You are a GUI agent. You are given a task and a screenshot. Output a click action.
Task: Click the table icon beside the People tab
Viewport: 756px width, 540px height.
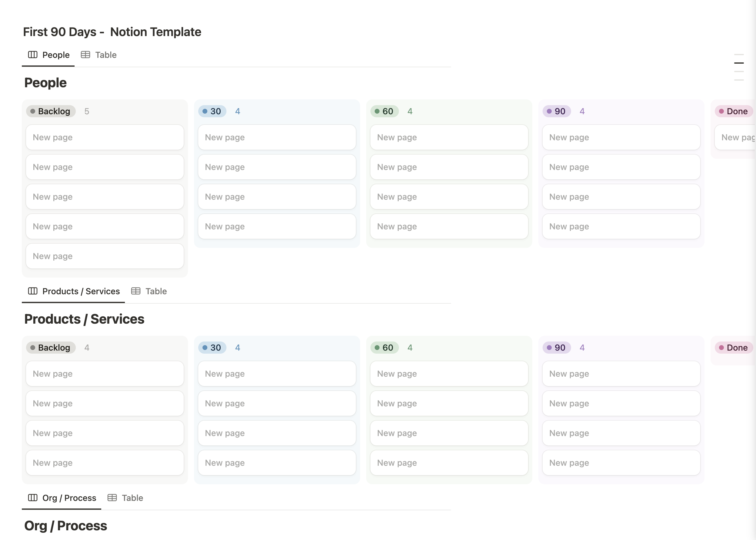85,55
